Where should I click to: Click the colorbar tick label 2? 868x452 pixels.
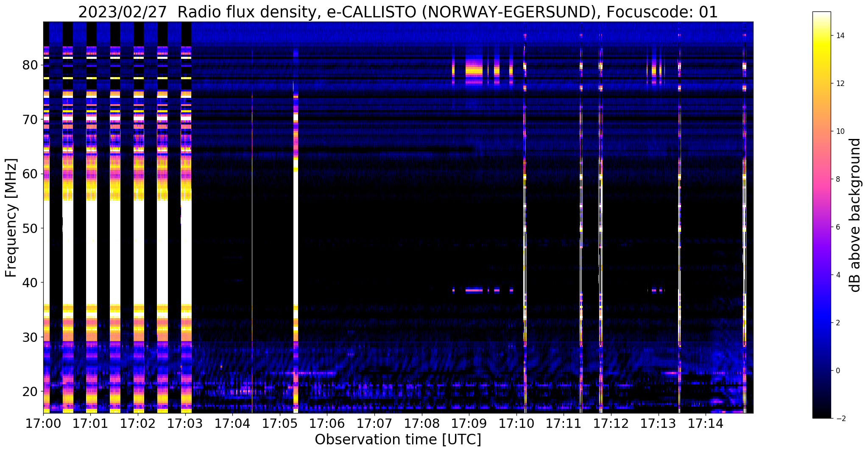(x=837, y=323)
